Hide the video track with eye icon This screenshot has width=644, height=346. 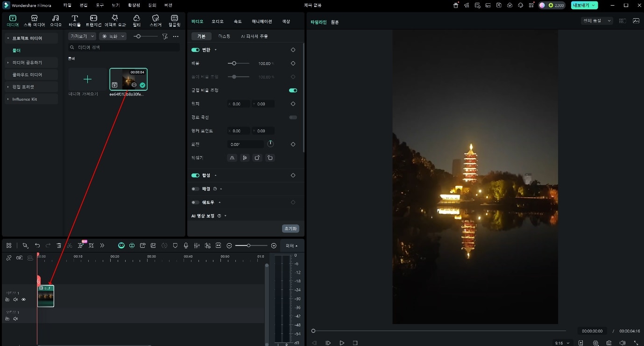[24, 299]
